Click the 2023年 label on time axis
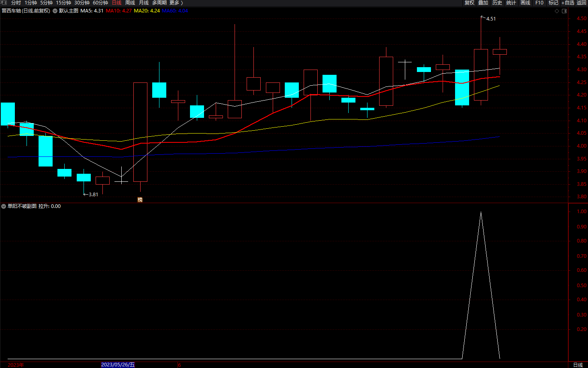The height and width of the screenshot is (368, 588). click(x=16, y=365)
